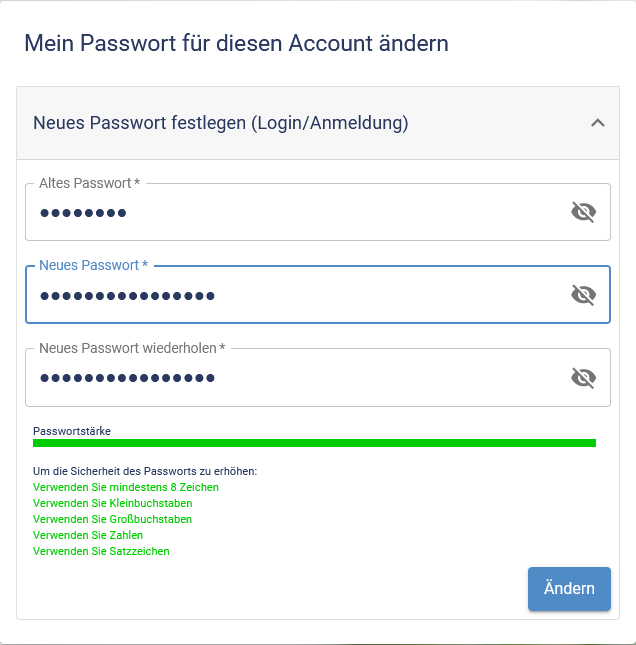Image resolution: width=636 pixels, height=645 pixels.
Task: Toggle visibility of the repeated new password
Action: click(x=583, y=377)
